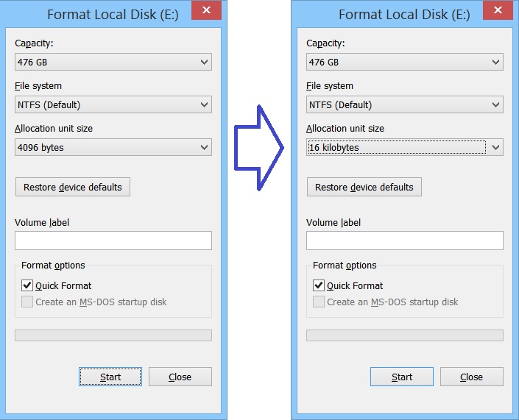The image size is (519, 420).
Task: Open Capacity dropdown in left dialog
Action: click(x=113, y=62)
